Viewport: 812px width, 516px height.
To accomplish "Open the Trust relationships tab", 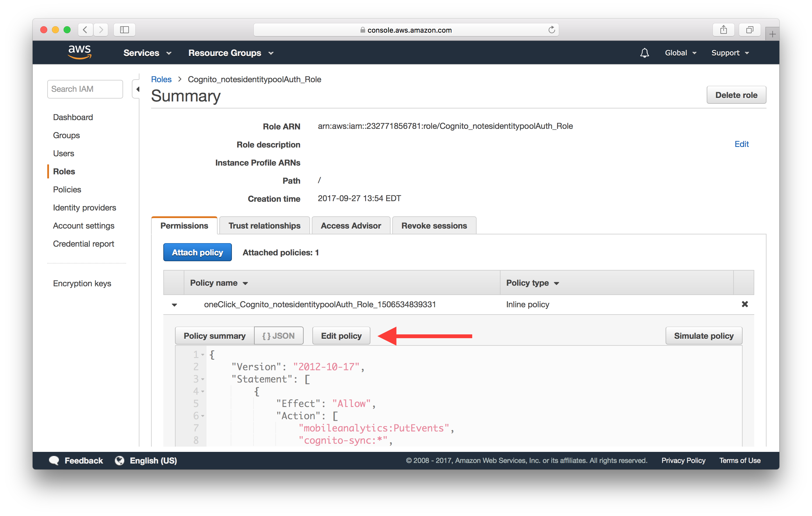I will click(264, 225).
